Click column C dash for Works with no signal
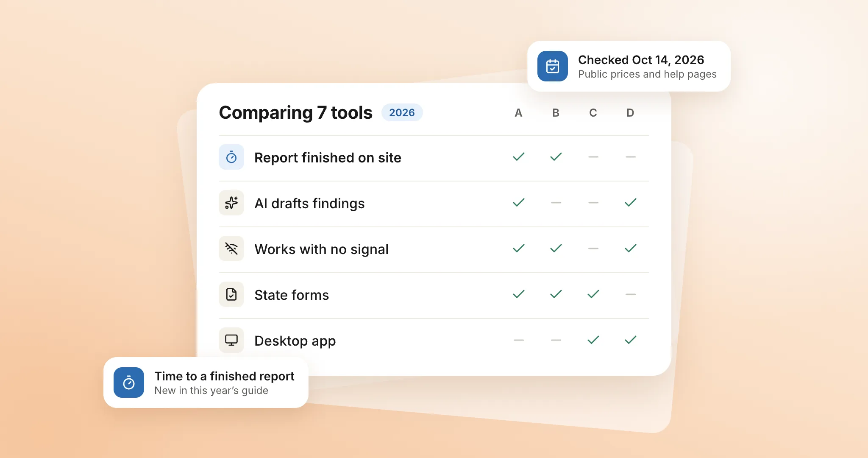Screen dimensions: 868x458 point(593,249)
